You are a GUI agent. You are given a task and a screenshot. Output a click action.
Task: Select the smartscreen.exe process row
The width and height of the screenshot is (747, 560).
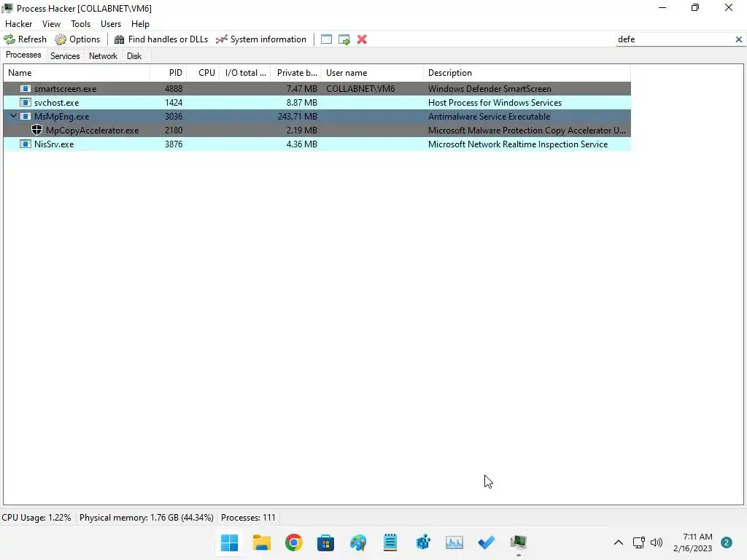(317, 88)
